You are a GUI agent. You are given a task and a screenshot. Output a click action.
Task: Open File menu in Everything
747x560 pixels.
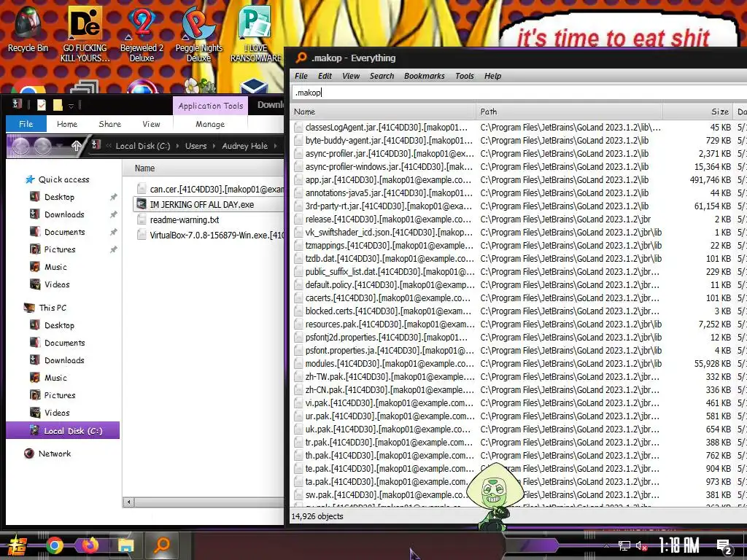(x=301, y=76)
